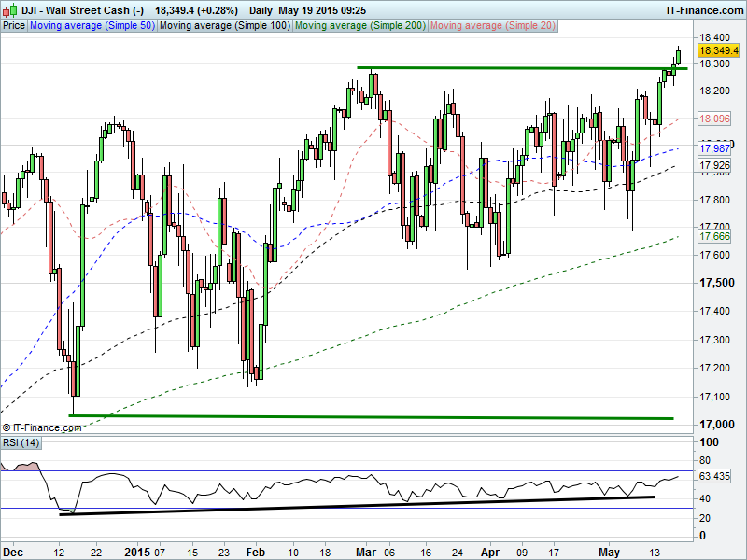This screenshot has width=747, height=560.
Task: Click the 2015 marker on the time axis
Action: click(136, 551)
